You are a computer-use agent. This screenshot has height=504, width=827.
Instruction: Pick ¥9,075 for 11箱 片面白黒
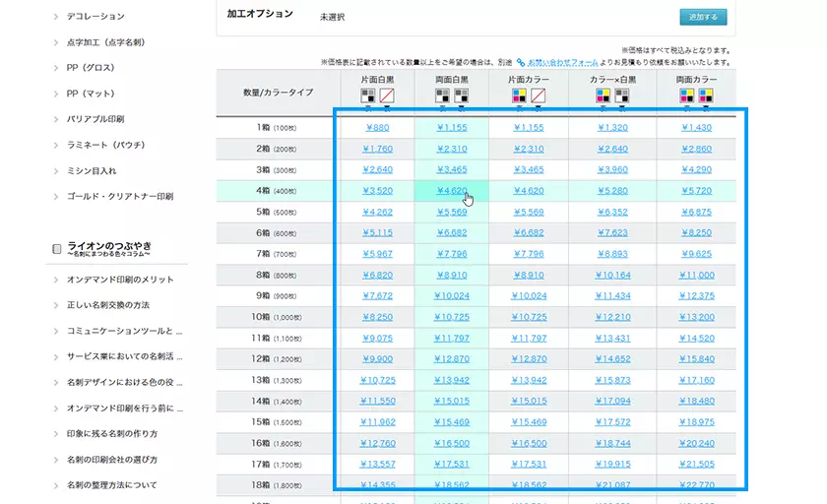pos(378,338)
